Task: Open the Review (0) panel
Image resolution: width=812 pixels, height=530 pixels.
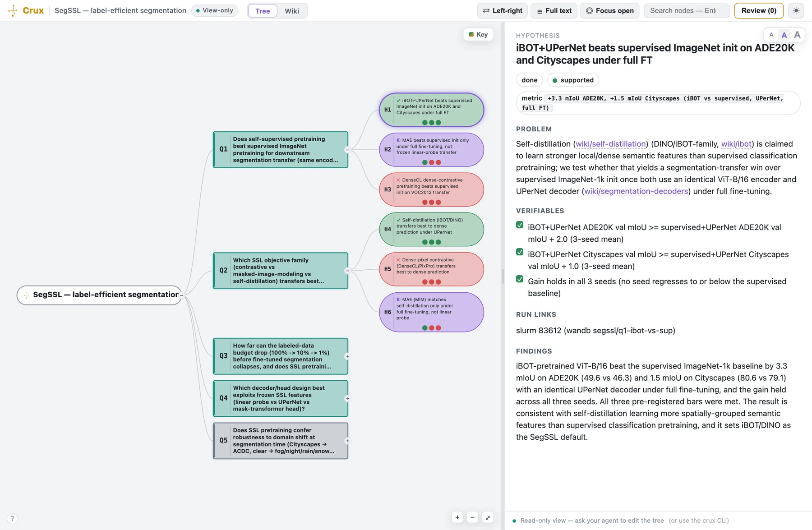Action: 759,10
